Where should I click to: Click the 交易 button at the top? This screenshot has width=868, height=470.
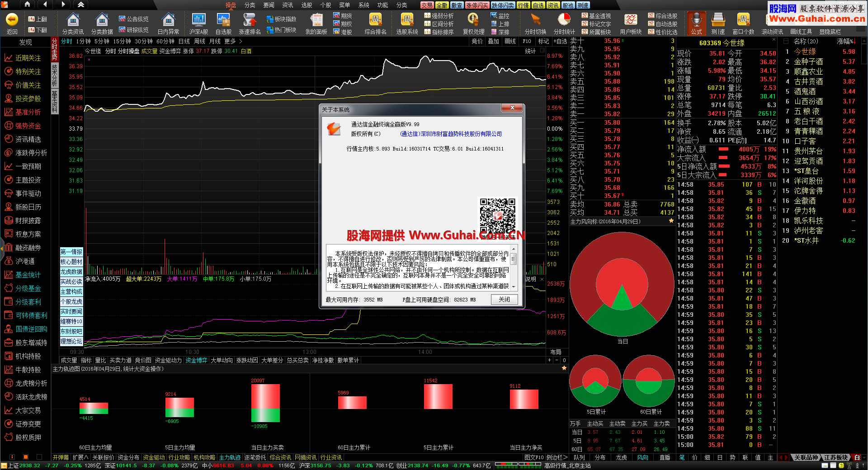click(427, 5)
